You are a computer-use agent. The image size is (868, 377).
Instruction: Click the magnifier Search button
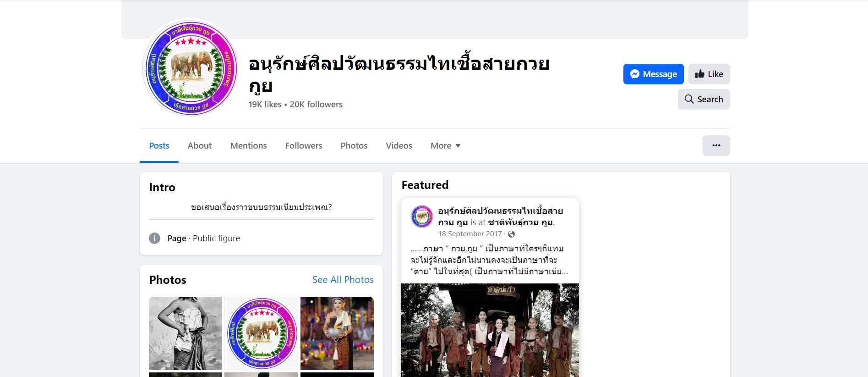[x=704, y=100]
